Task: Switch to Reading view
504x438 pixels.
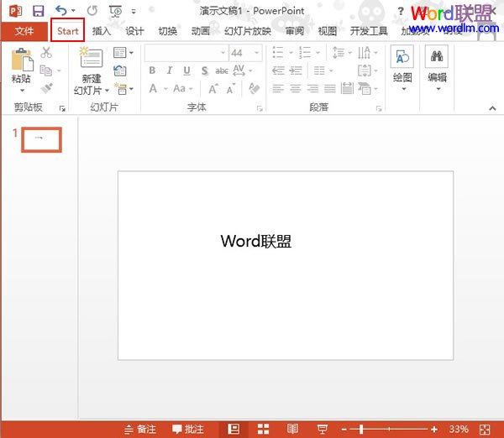Action: pyautogui.click(x=292, y=429)
